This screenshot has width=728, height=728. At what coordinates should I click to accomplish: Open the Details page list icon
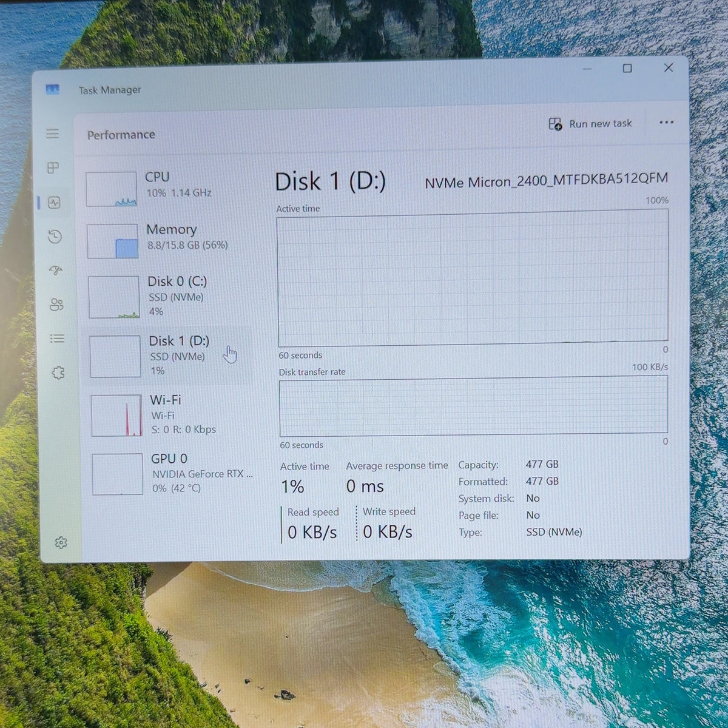pos(57,339)
